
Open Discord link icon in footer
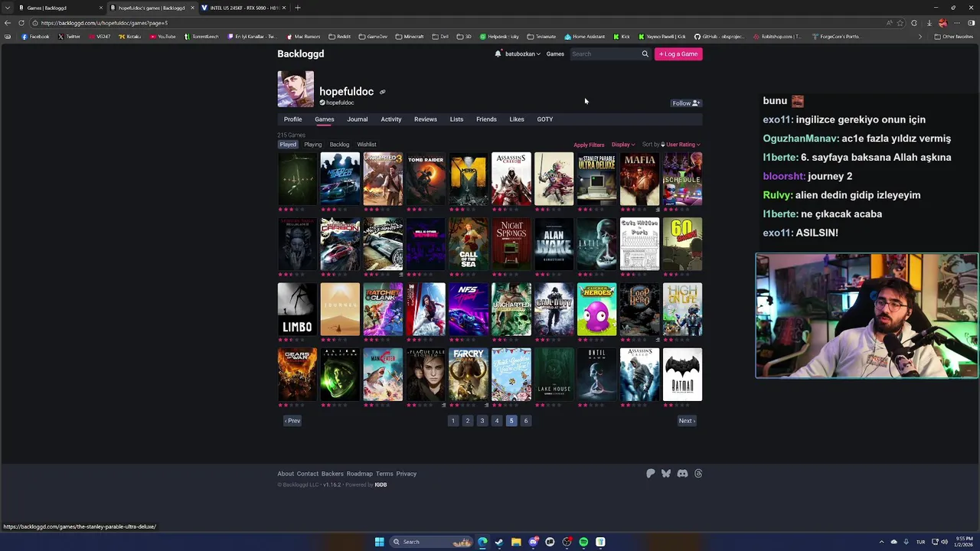[682, 474]
